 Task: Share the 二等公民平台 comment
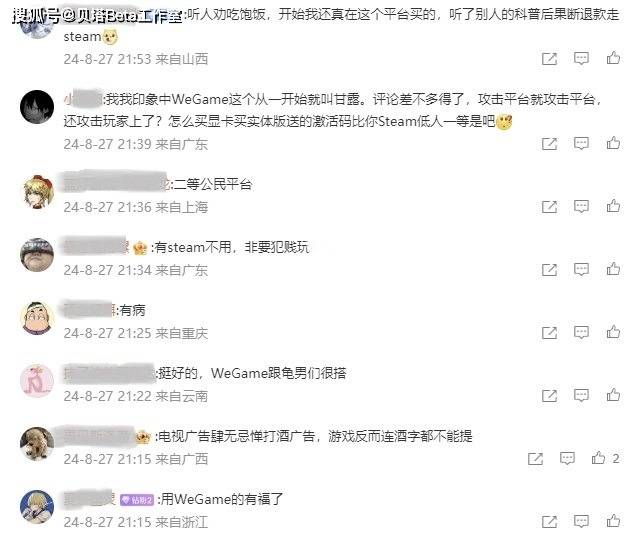point(549,207)
